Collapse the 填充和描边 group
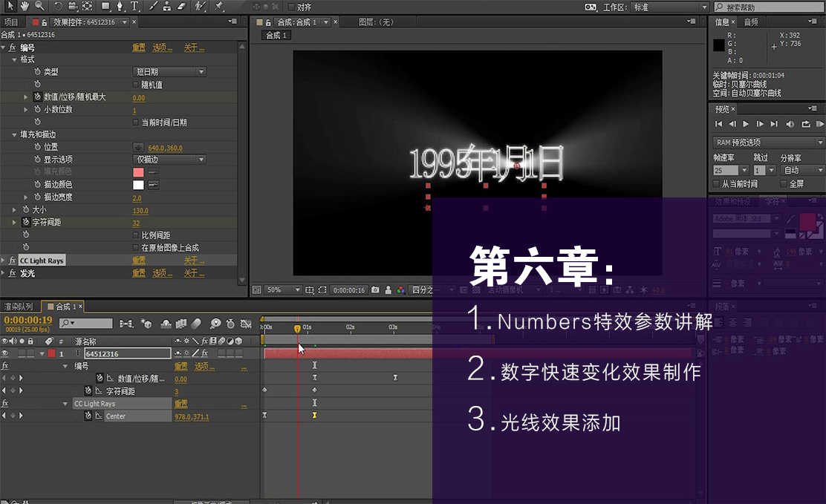The width and height of the screenshot is (826, 504). click(x=14, y=135)
